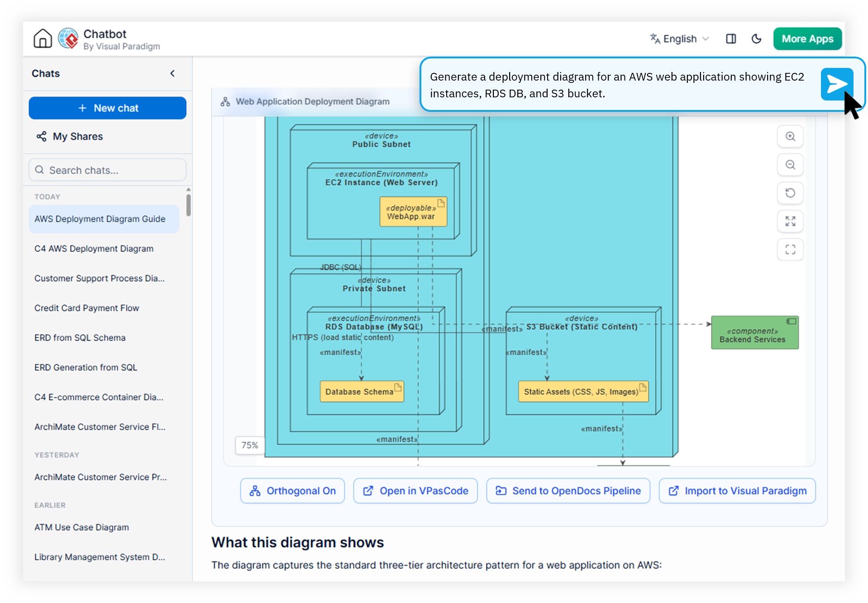Image resolution: width=868 pixels, height=603 pixels.
Task: Click the sidebar scrollbar thumb
Action: [188, 205]
